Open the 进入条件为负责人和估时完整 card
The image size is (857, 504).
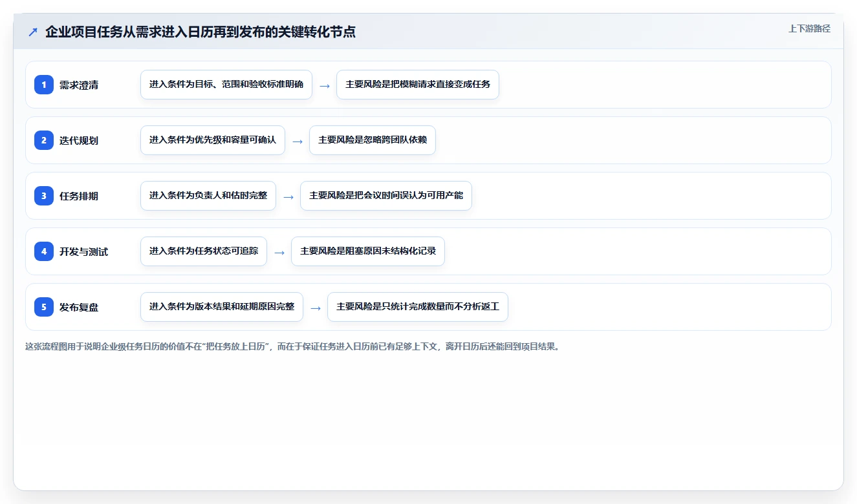click(x=208, y=196)
